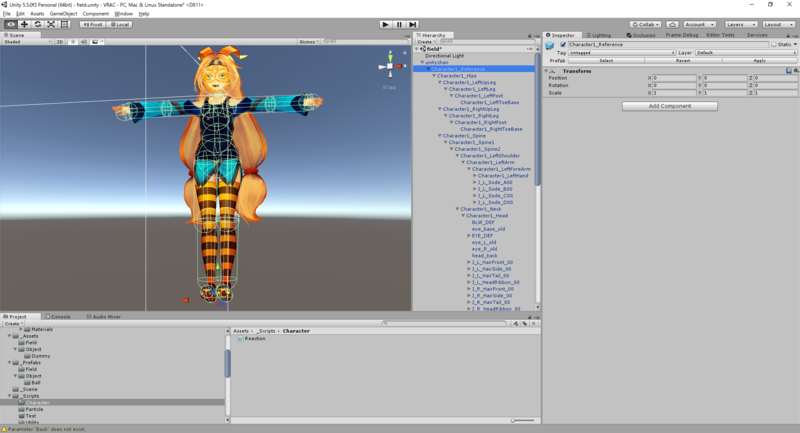The height and width of the screenshot is (433, 800).
Task: Open the Account dropdown
Action: 699,24
